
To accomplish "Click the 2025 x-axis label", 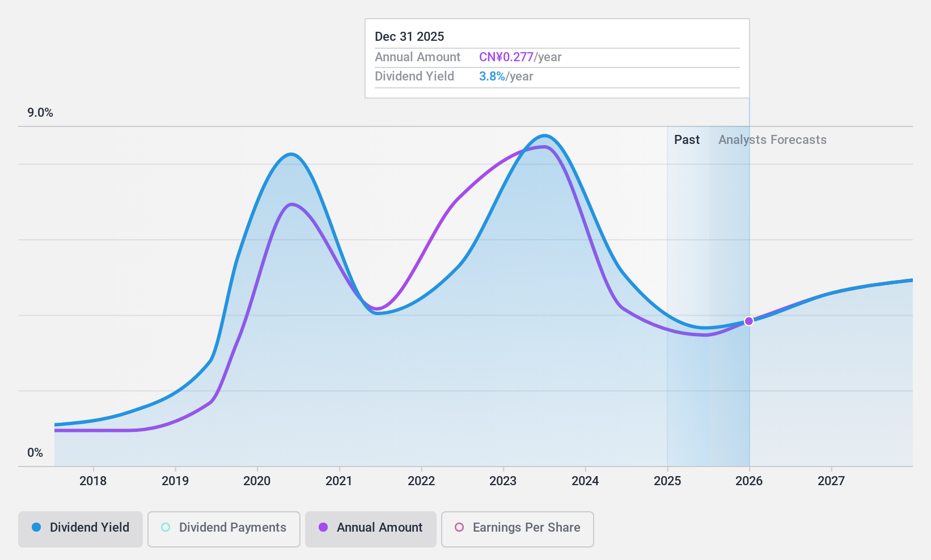I will (667, 481).
